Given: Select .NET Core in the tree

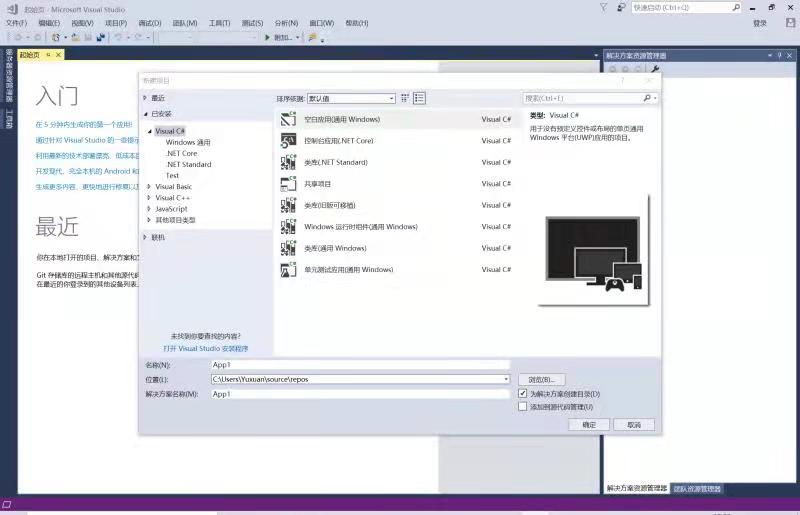Looking at the screenshot, I should [182, 153].
